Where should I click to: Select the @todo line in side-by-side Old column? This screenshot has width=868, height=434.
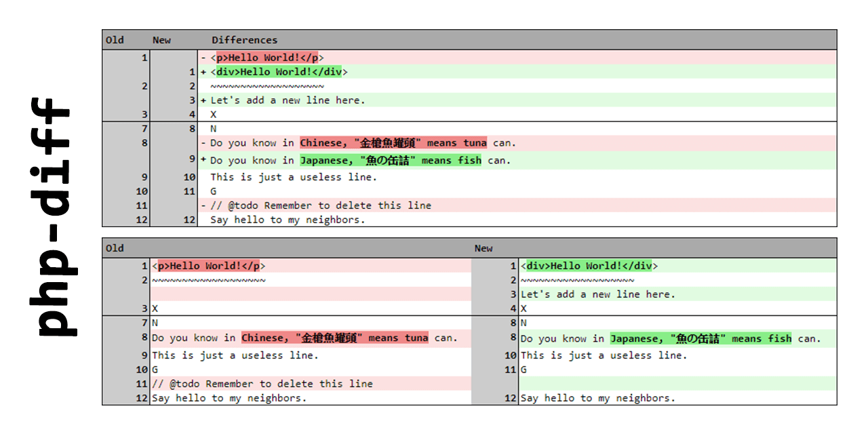click(x=262, y=384)
